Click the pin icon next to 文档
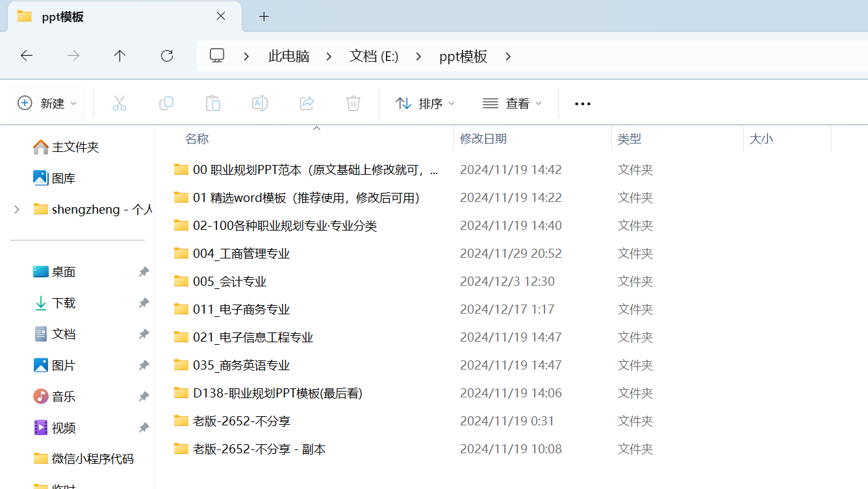This screenshot has height=489, width=868. (x=144, y=334)
